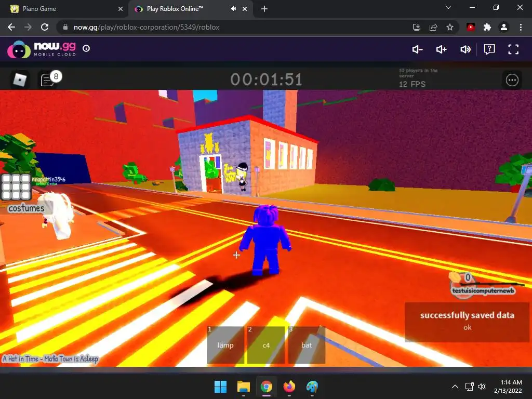
Task: Open the Chrome three-dot menu
Action: (x=521, y=27)
